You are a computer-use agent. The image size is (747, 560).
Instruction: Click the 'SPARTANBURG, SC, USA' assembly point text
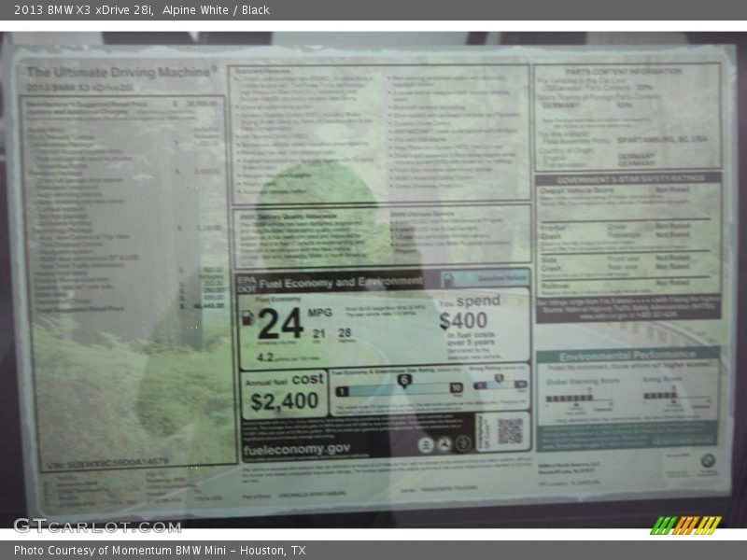(x=662, y=140)
